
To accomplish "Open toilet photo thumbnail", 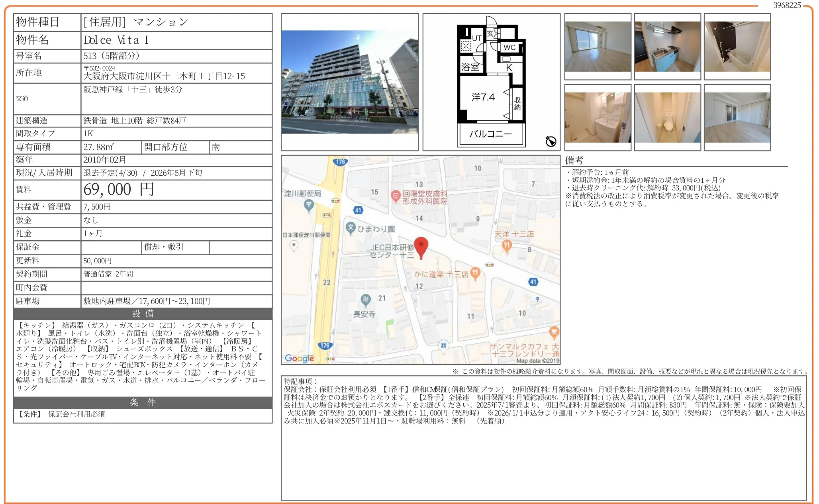I will pyautogui.click(x=667, y=118).
